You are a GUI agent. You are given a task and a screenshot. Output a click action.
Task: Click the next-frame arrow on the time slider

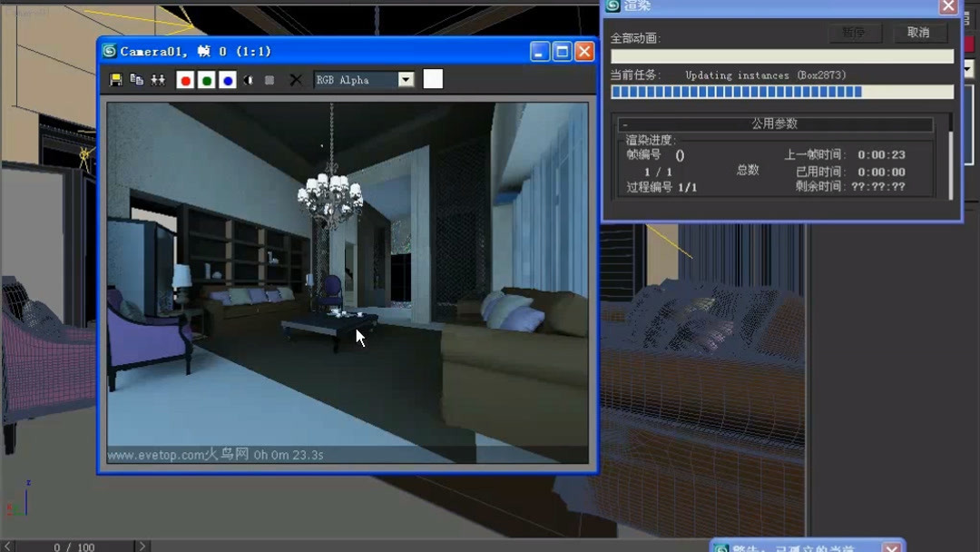point(142,546)
